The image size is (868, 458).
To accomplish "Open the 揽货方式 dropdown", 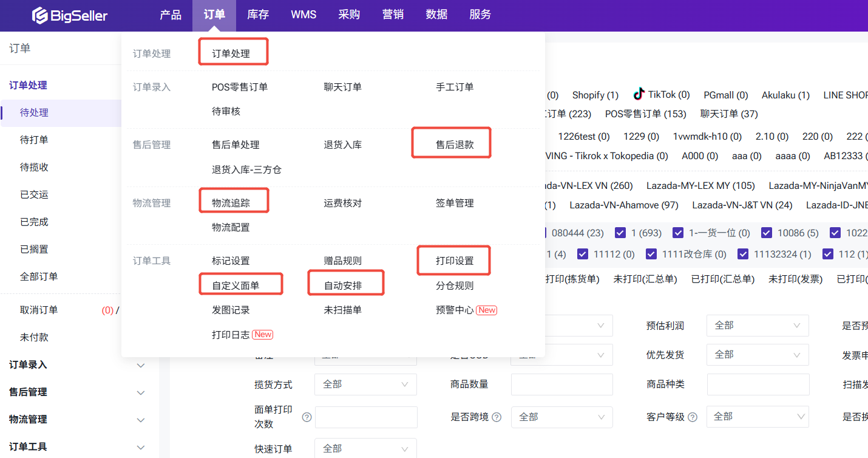I will click(x=365, y=385).
